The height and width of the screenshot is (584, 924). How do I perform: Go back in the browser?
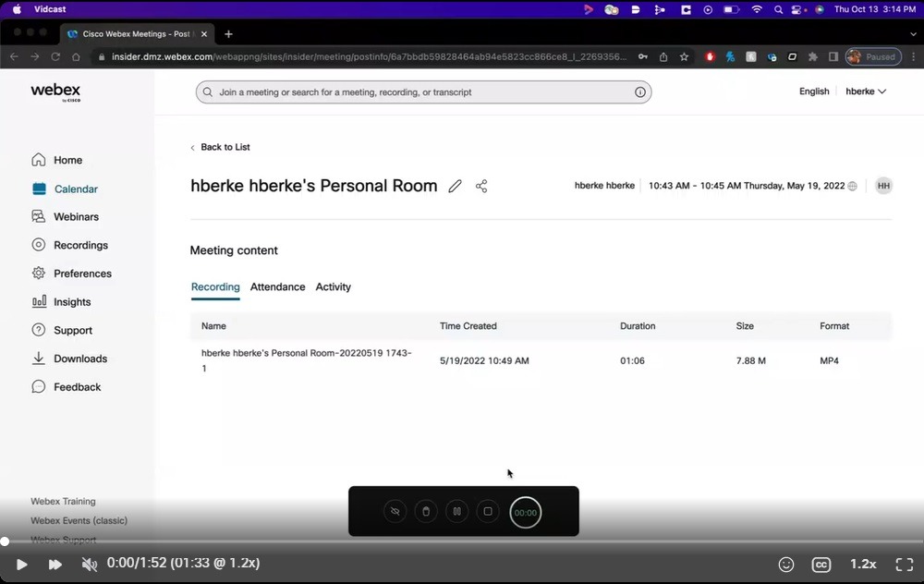pyautogui.click(x=14, y=57)
